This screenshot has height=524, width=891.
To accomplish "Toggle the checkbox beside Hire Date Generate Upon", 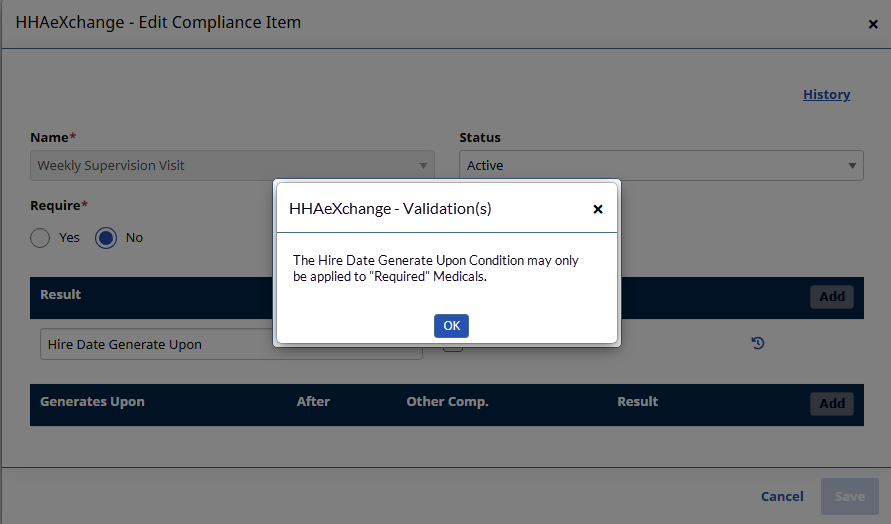I will point(453,347).
